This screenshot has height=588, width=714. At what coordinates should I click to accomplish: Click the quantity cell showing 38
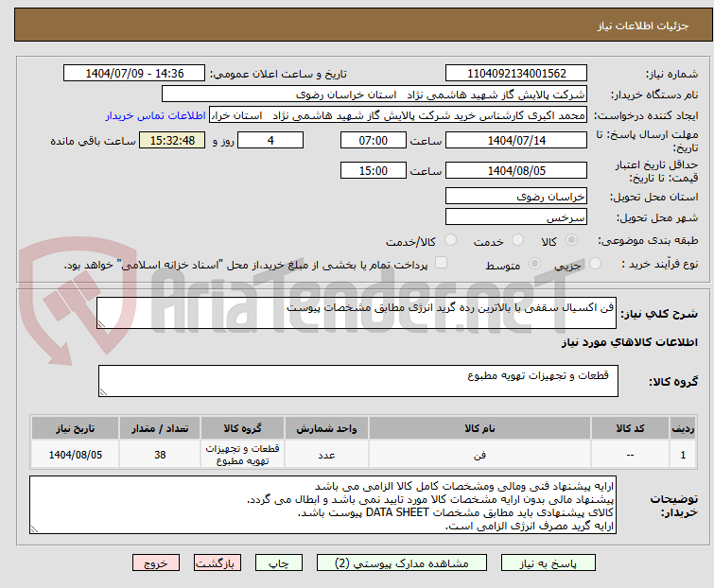160,455
